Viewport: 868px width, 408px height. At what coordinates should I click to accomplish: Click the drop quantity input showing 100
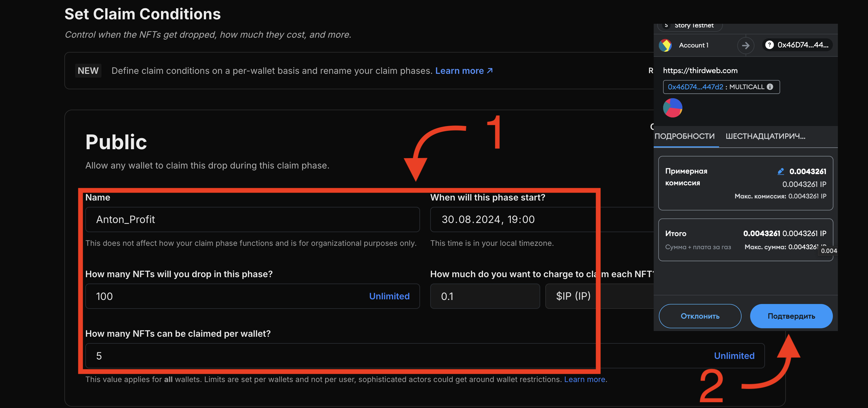click(x=252, y=296)
